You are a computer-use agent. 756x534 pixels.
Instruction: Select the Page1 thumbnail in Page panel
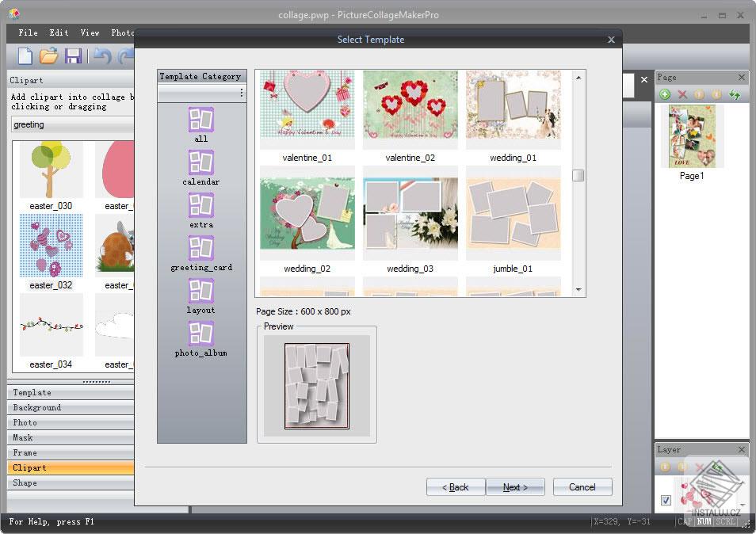tap(692, 136)
